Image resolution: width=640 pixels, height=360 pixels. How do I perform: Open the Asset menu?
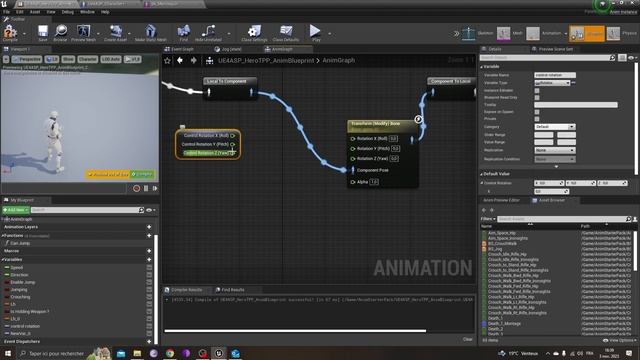pyautogui.click(x=35, y=12)
